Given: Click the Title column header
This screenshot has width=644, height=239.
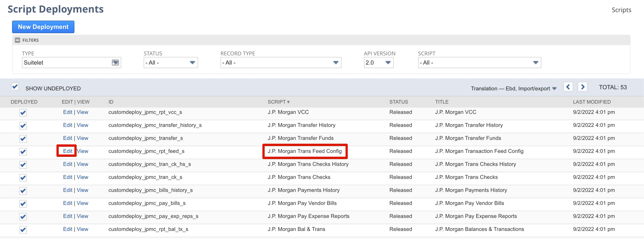Looking at the screenshot, I should (x=442, y=102).
